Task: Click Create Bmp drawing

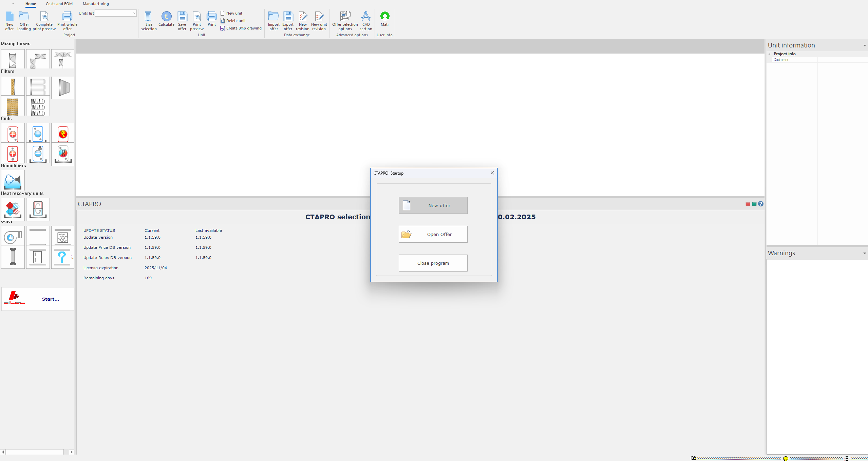Action: pos(241,28)
